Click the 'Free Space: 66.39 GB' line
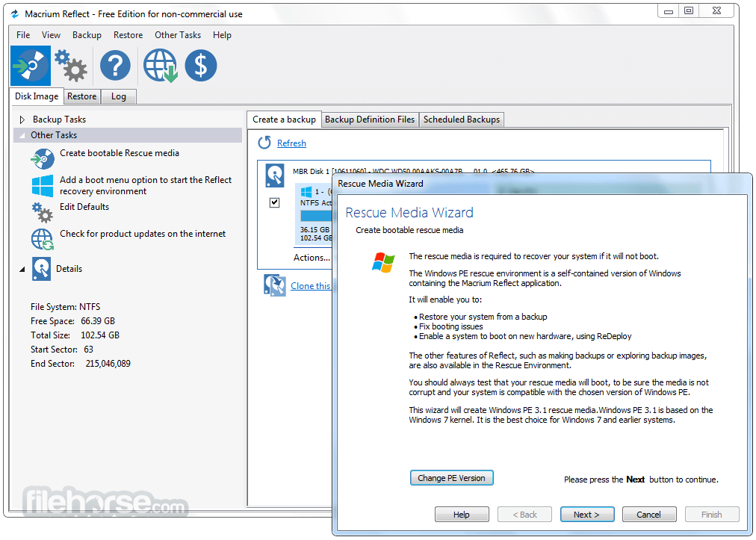Image resolution: width=756 pixels, height=540 pixels. tap(72, 321)
